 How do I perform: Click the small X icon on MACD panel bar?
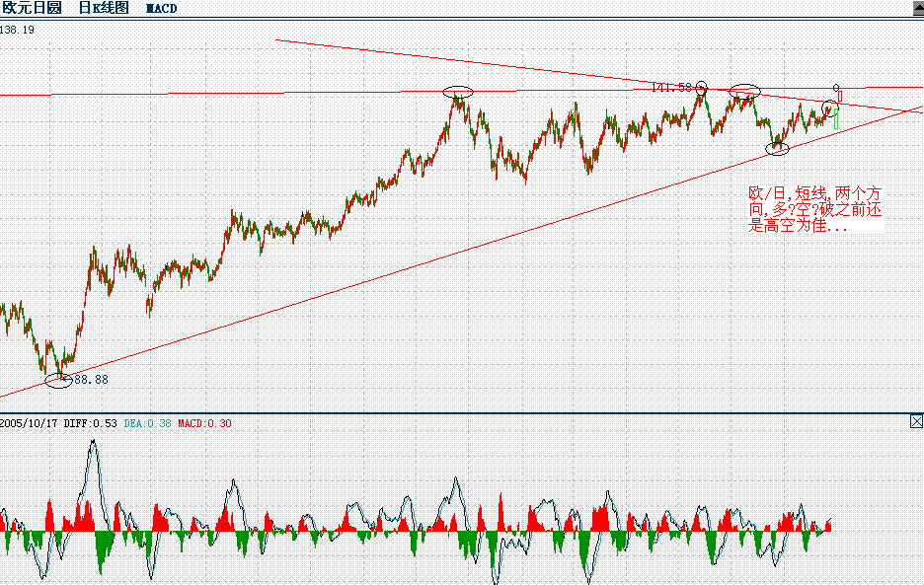[x=917, y=418]
